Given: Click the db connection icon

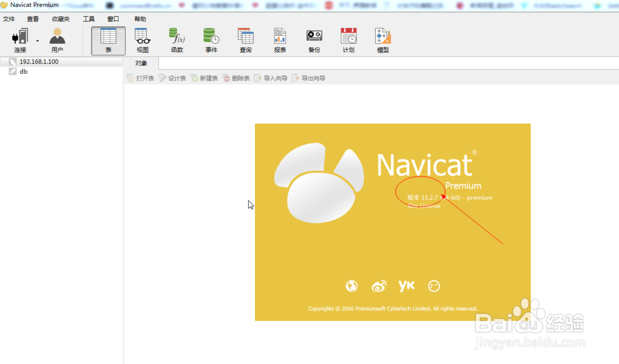Looking at the screenshot, I should 12,71.
